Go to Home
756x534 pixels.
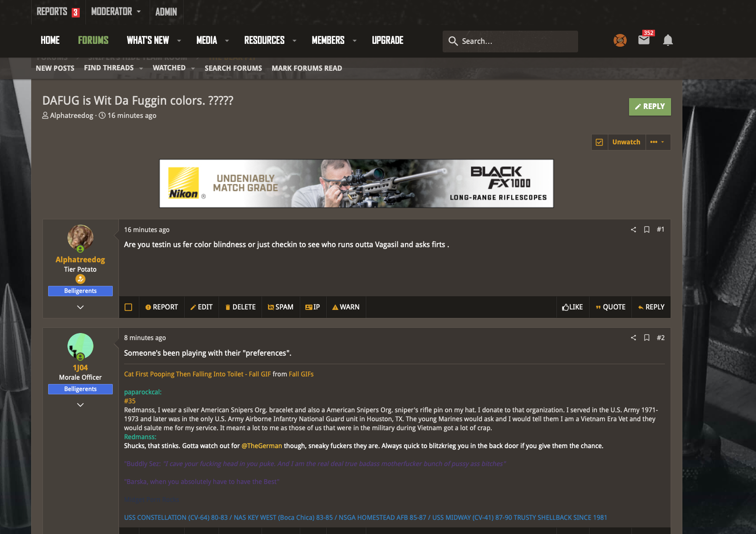pos(50,40)
